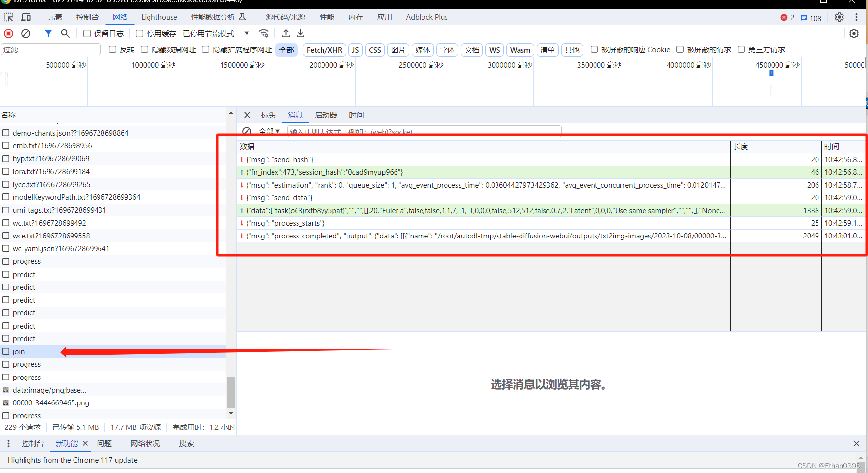The height and width of the screenshot is (473, 868).
Task: Enable 被屏蔽的响应 Cookie checkbox
Action: tap(594, 49)
